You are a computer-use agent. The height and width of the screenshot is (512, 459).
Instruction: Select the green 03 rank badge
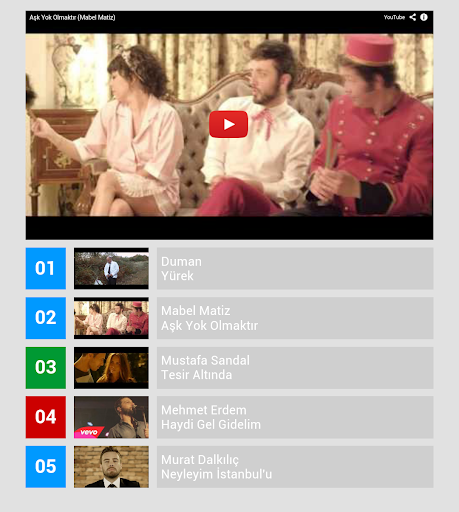coord(46,368)
